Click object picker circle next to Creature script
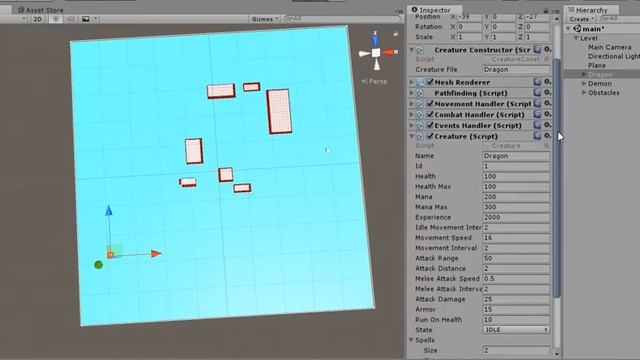The height and width of the screenshot is (360, 640). [x=547, y=146]
